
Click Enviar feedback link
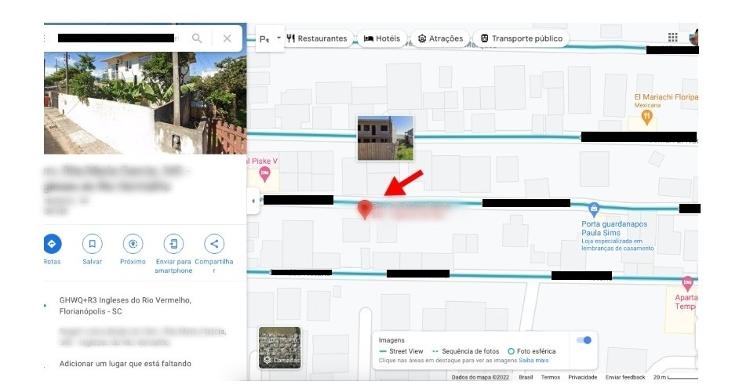pos(625,377)
